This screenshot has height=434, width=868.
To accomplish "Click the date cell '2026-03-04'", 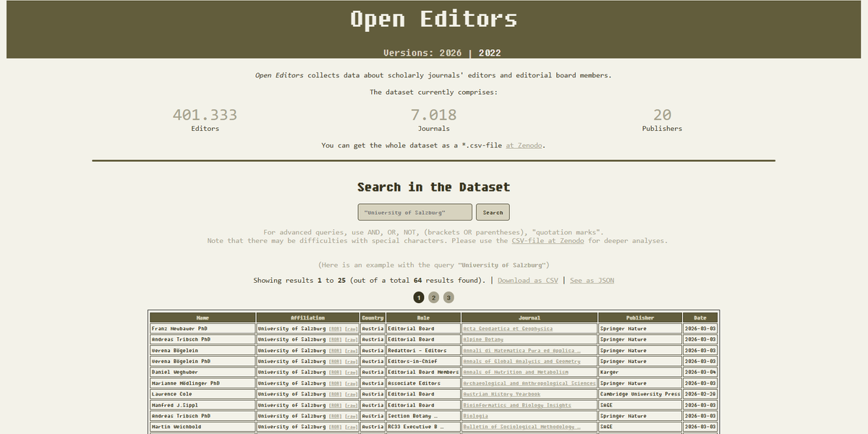I will (x=700, y=372).
